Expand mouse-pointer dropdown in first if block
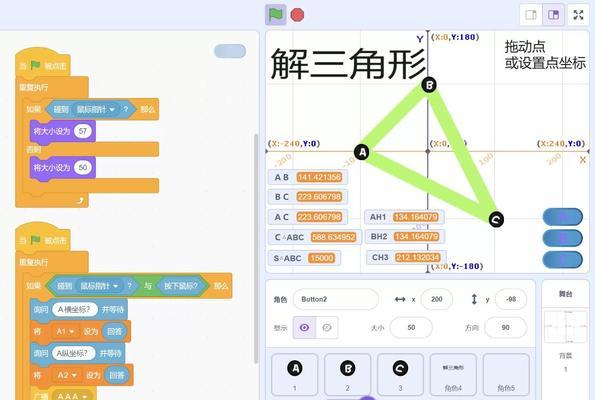Viewport: 595px width, 400px height. [x=96, y=109]
